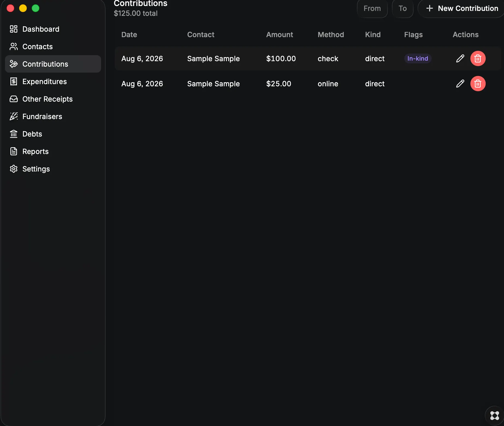
Task: Click the Dashboard grid icon
Action: (14, 29)
